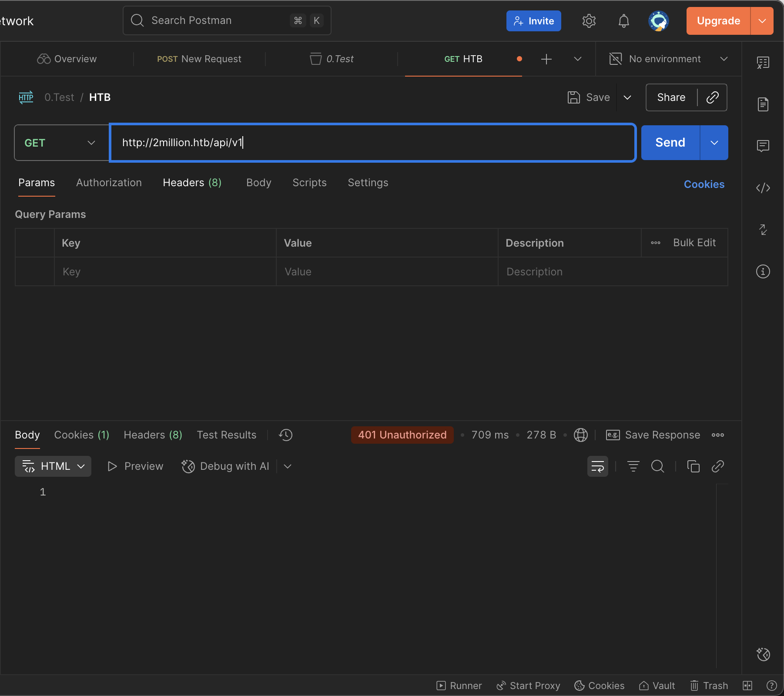Open the Scripts tab

point(309,183)
